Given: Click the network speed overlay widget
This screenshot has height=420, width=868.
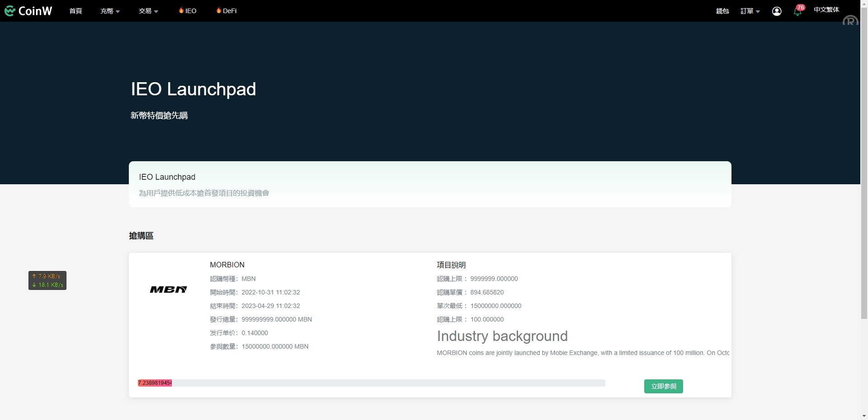Looking at the screenshot, I should pyautogui.click(x=47, y=280).
